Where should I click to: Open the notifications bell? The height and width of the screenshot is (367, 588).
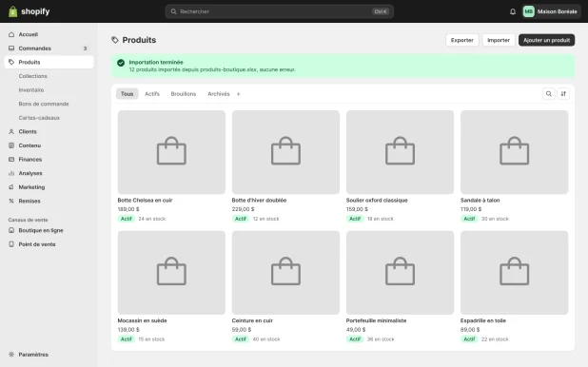pyautogui.click(x=513, y=11)
